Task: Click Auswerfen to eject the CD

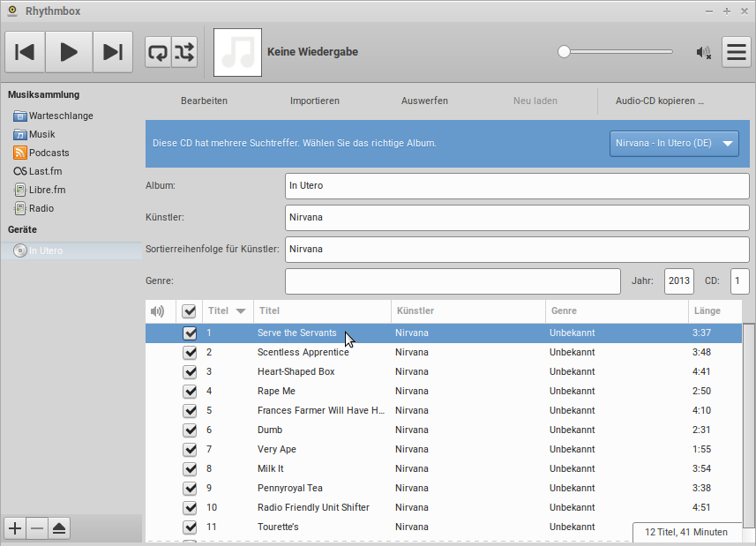Action: (424, 101)
